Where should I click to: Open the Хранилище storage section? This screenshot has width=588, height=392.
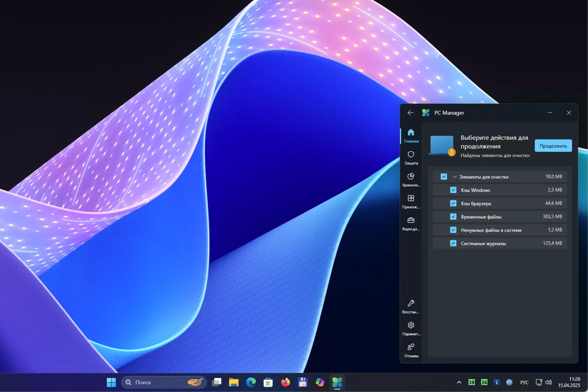coord(411,180)
